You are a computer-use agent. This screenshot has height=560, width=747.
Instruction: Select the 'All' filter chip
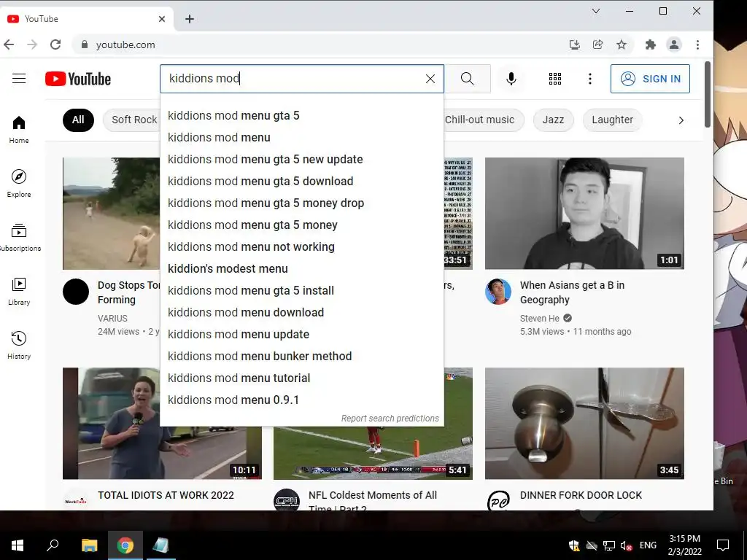[78, 120]
